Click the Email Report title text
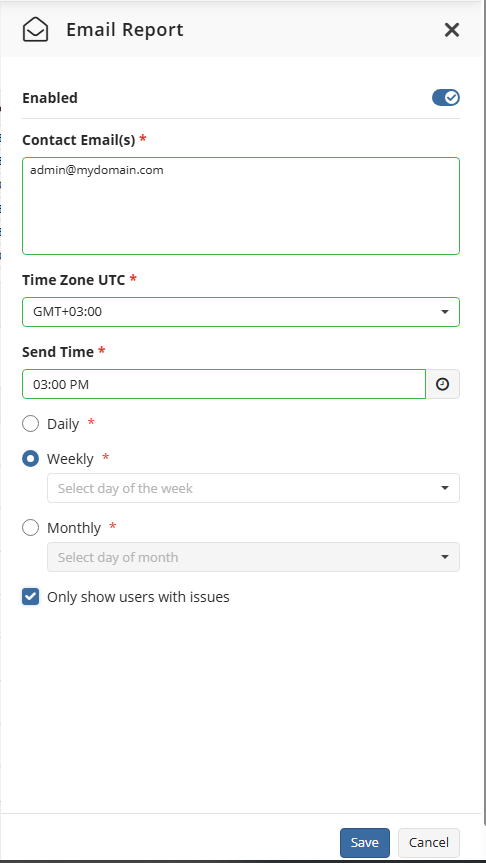 click(125, 30)
